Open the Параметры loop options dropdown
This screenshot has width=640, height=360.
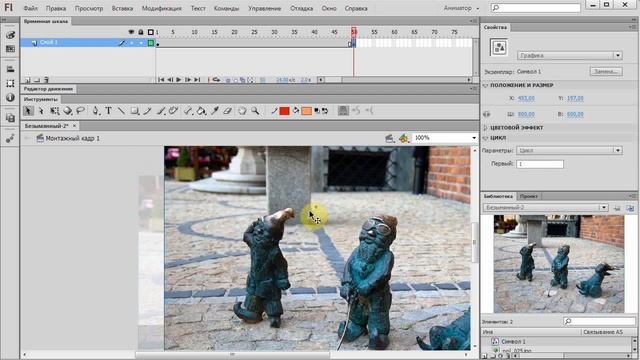[x=569, y=150]
